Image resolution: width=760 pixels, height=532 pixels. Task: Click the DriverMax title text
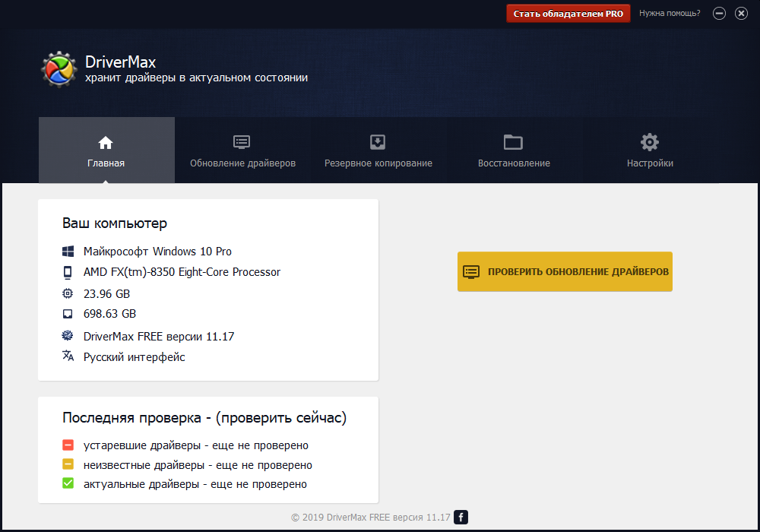point(120,62)
